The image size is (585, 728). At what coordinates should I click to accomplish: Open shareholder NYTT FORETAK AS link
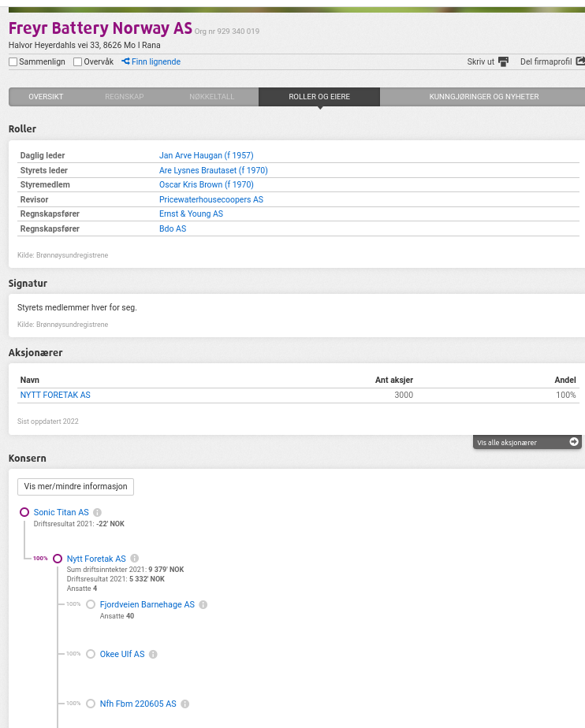point(55,395)
